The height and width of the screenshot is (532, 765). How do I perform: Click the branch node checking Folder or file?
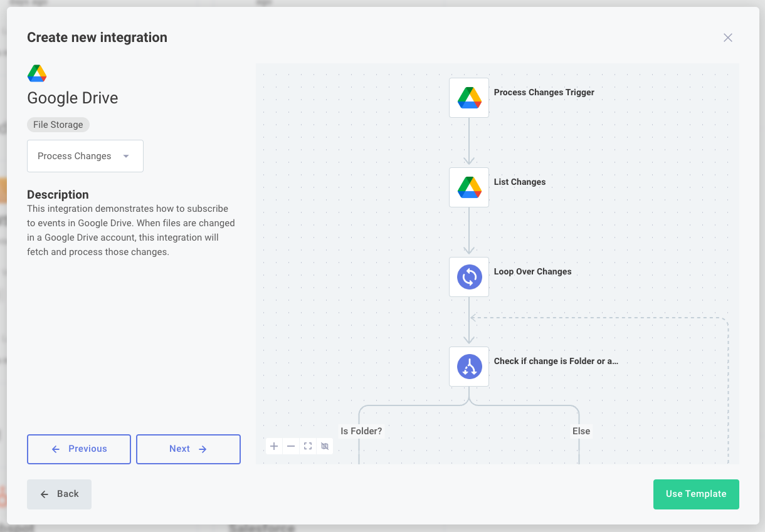click(469, 367)
